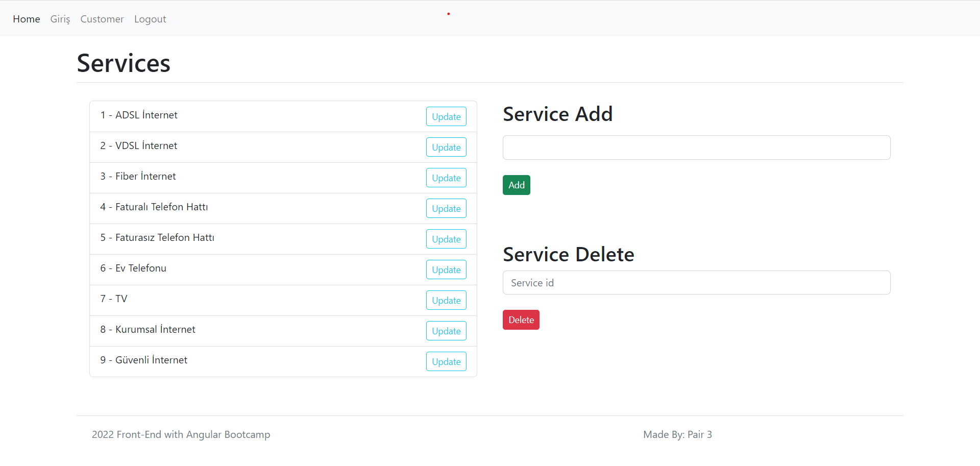Update the Fiber İnternet service
This screenshot has width=980, height=466.
[x=446, y=178]
